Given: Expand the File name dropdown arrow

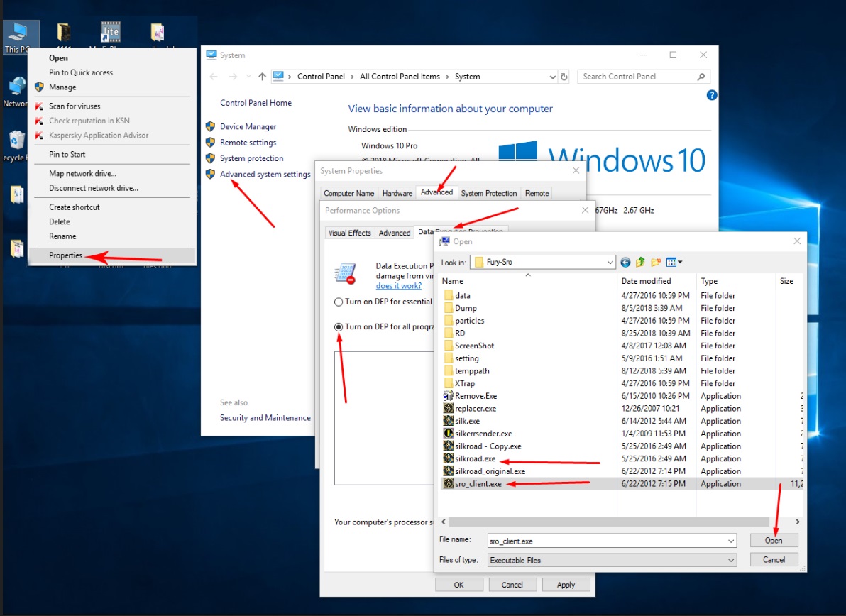Looking at the screenshot, I should [x=731, y=541].
